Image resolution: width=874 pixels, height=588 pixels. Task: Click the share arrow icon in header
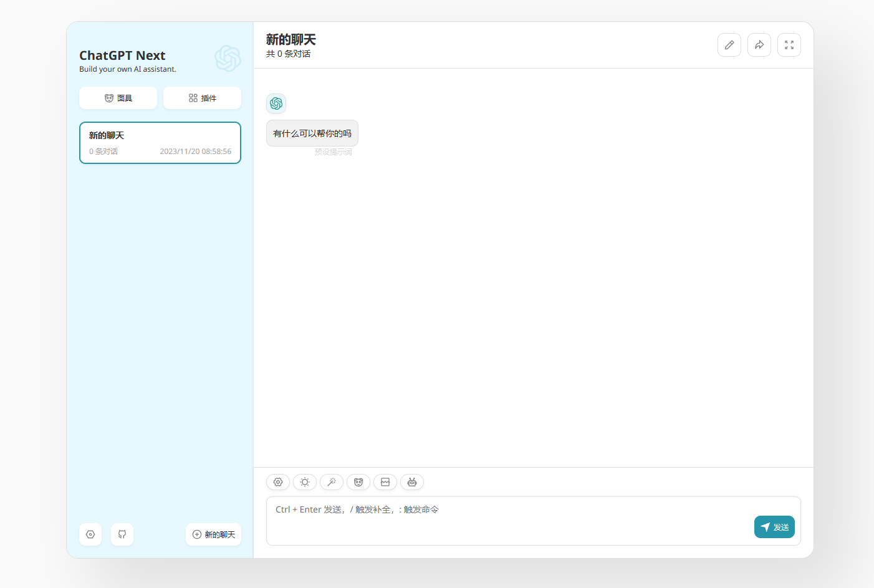click(759, 45)
